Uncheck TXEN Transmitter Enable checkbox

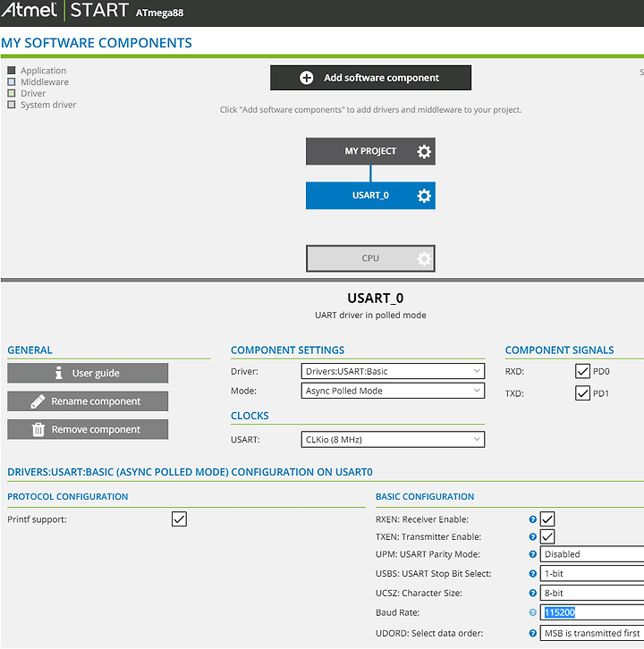[x=547, y=537]
